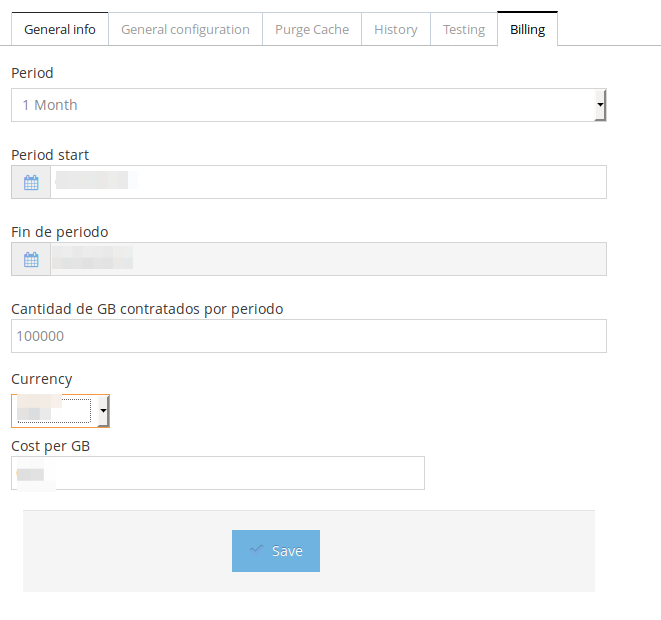This screenshot has width=661, height=620.
Task: Click the "Currency" label text
Action: 41,379
